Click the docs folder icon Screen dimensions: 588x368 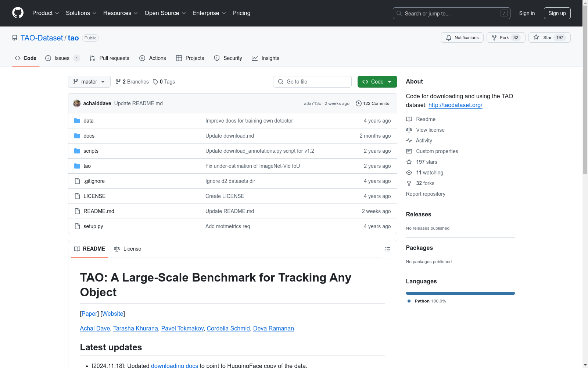(x=77, y=136)
